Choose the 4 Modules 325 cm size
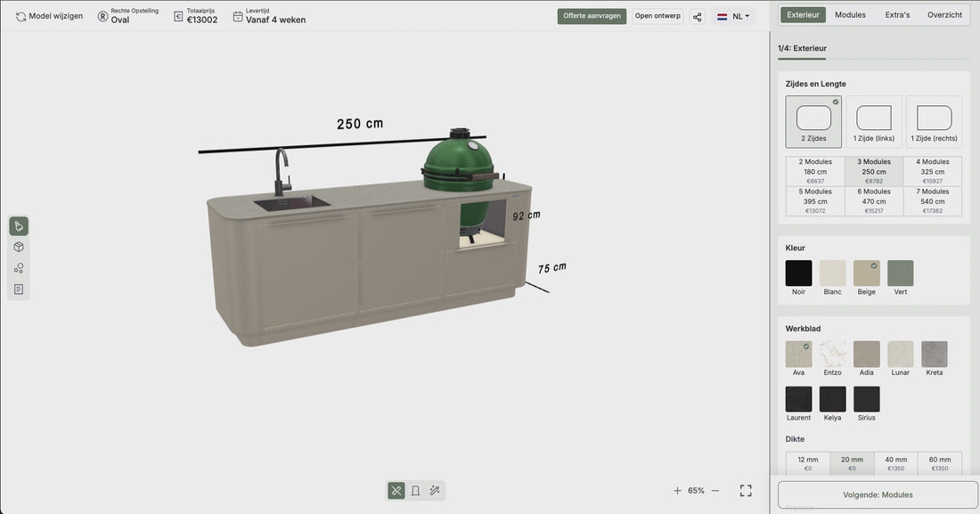980x514 pixels. (933, 171)
